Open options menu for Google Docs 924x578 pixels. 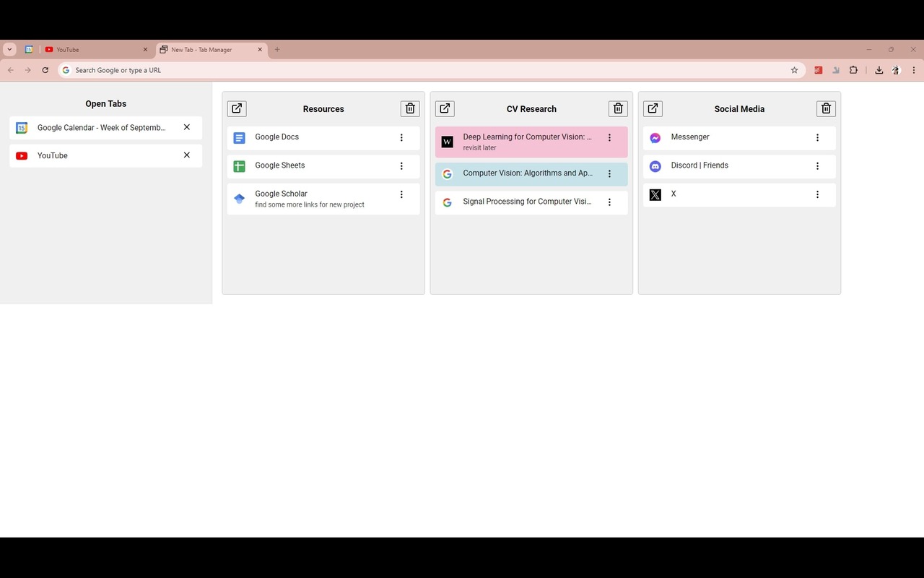pyautogui.click(x=401, y=137)
